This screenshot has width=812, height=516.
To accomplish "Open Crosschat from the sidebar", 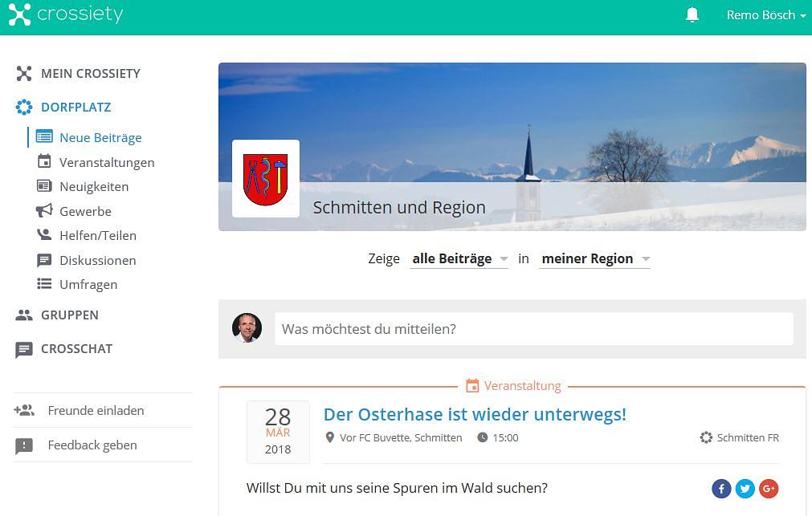I will coord(76,349).
